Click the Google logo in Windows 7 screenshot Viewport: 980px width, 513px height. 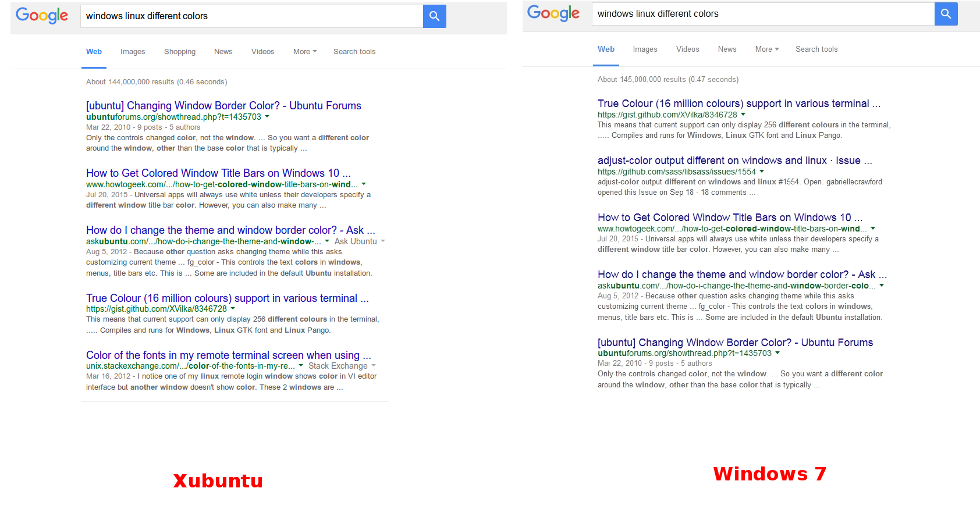click(553, 13)
